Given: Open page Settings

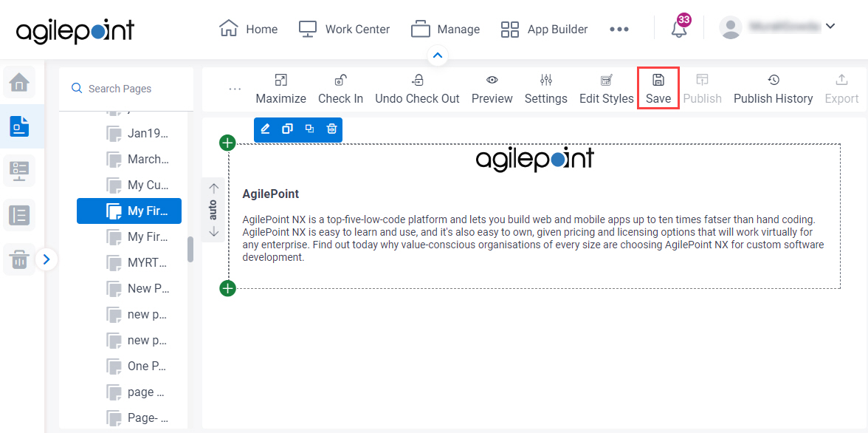Looking at the screenshot, I should point(546,89).
